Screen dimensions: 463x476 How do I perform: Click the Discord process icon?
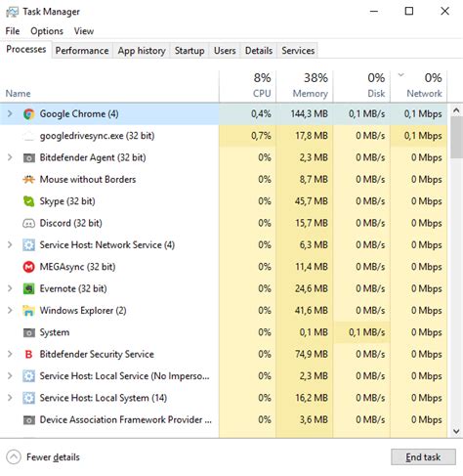tap(28, 223)
